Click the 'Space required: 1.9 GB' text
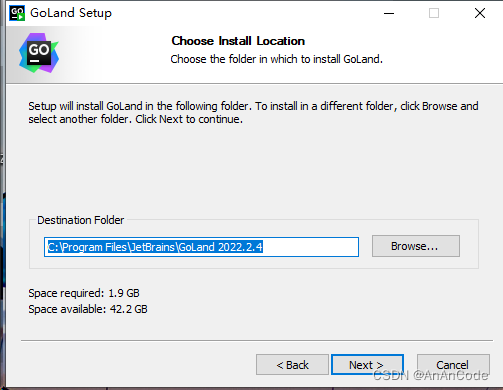This screenshot has height=390, width=503. click(x=84, y=293)
